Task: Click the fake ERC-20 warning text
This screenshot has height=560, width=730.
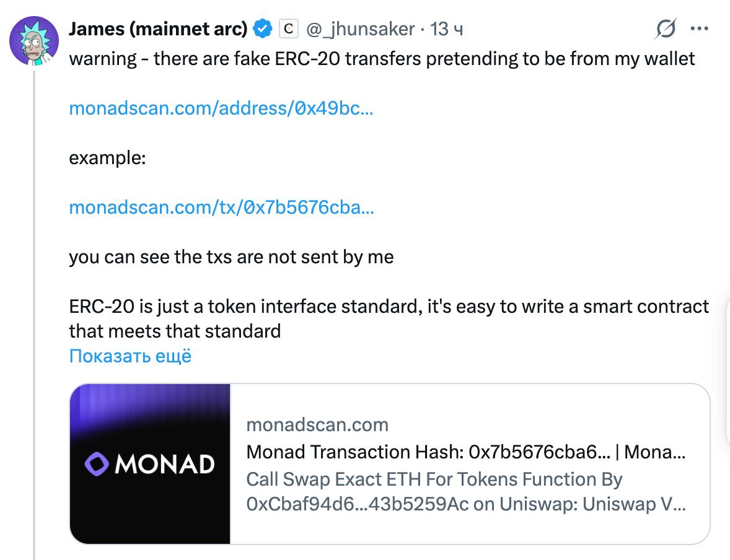Action: pos(383,58)
